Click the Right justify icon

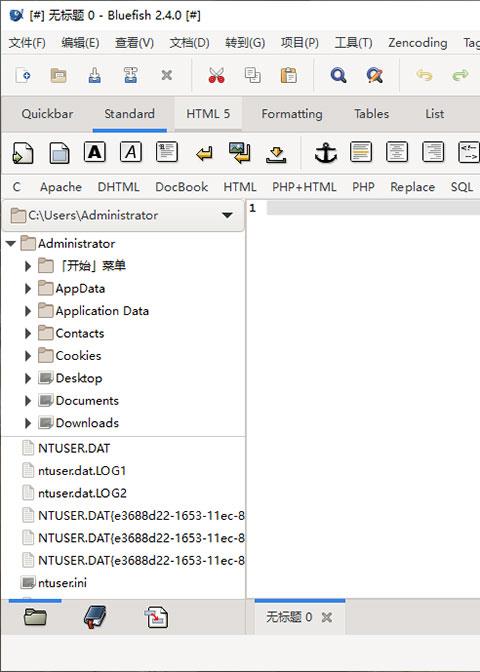point(432,152)
